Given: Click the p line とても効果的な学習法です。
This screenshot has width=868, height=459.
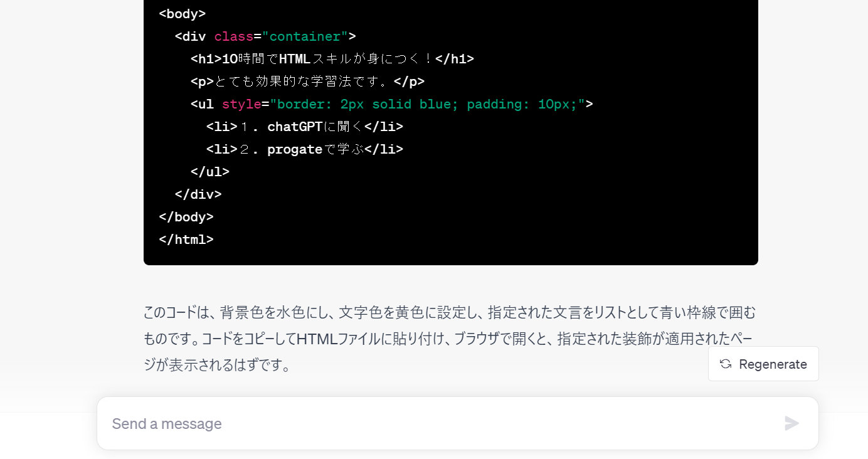Looking at the screenshot, I should tap(308, 82).
